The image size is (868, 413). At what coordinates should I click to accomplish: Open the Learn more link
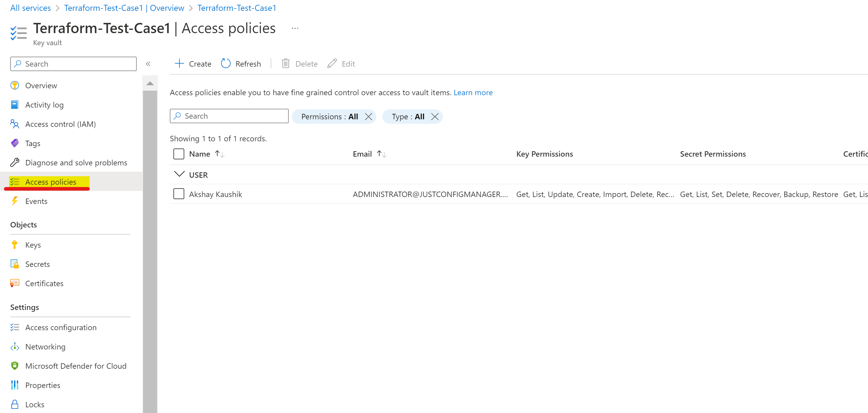473,92
